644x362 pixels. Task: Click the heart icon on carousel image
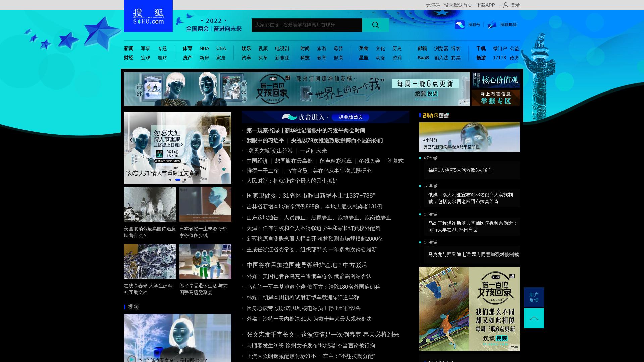click(x=224, y=169)
